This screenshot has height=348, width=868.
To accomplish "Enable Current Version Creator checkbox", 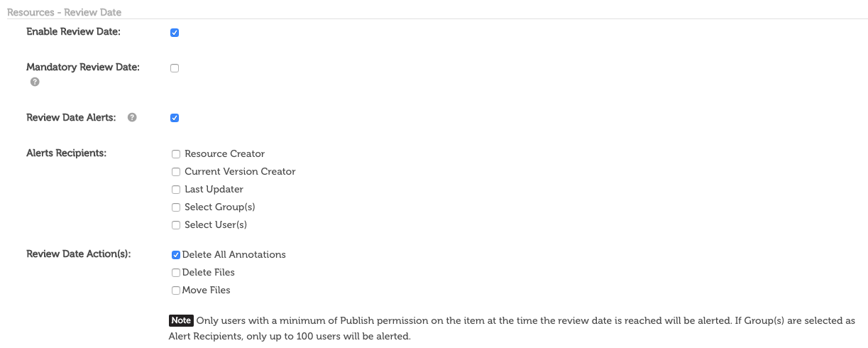I will [176, 171].
